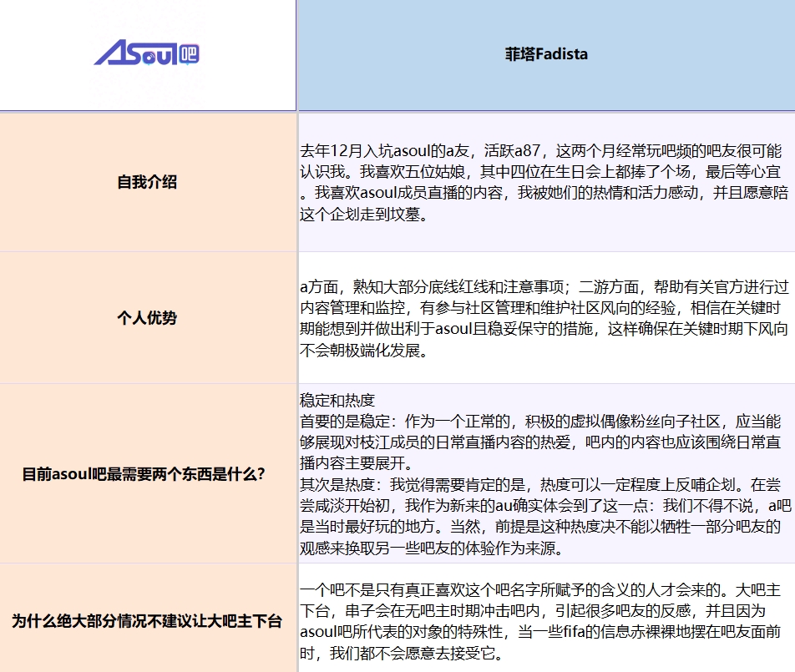Click the paragraph starting 首要的是稳定
Viewport: 795px width, 672px height.
tap(540, 442)
